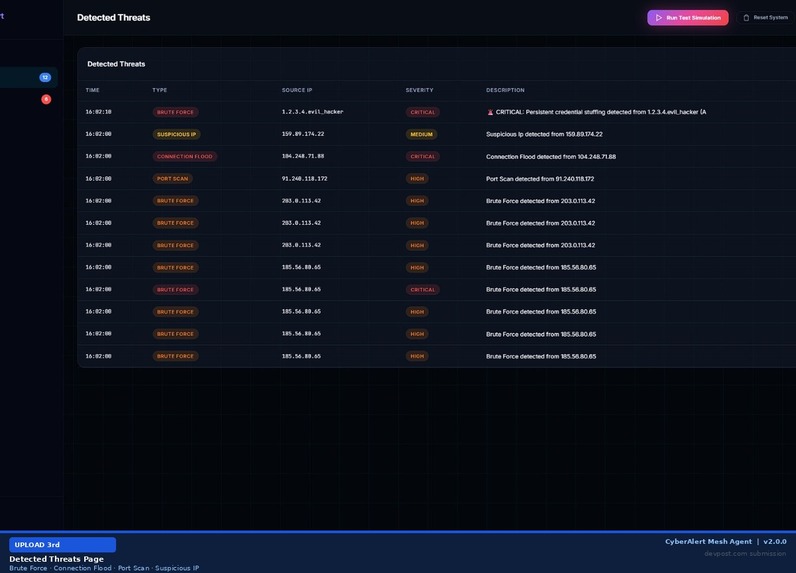Click CRITICAL badge in the evil_hacker row
The width and height of the screenshot is (796, 573).
pos(422,112)
